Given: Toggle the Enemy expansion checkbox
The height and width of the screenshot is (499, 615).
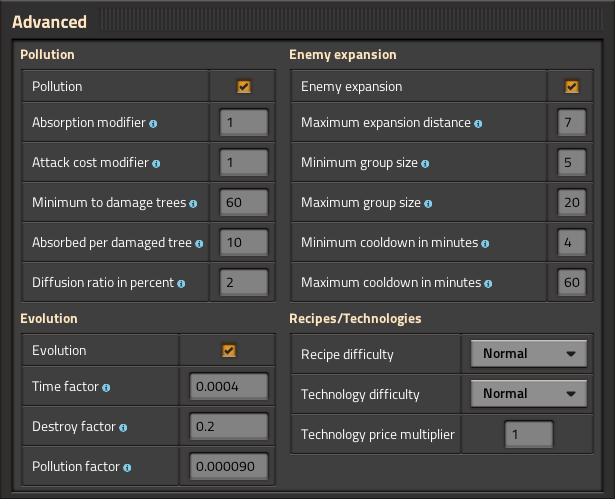Looking at the screenshot, I should click(571, 86).
